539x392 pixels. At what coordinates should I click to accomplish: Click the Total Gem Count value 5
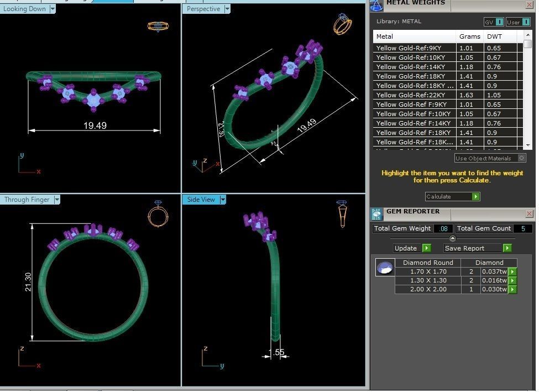(x=523, y=229)
